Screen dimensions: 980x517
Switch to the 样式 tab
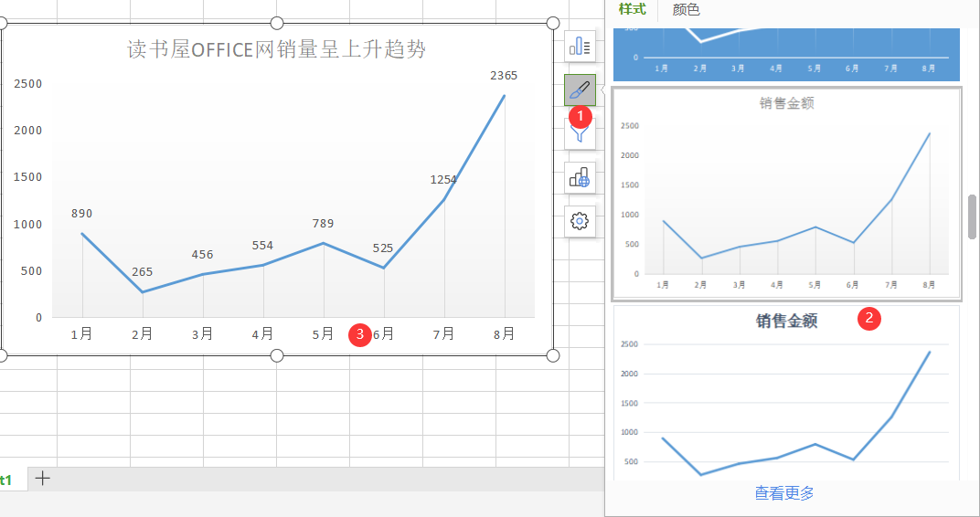click(x=632, y=10)
